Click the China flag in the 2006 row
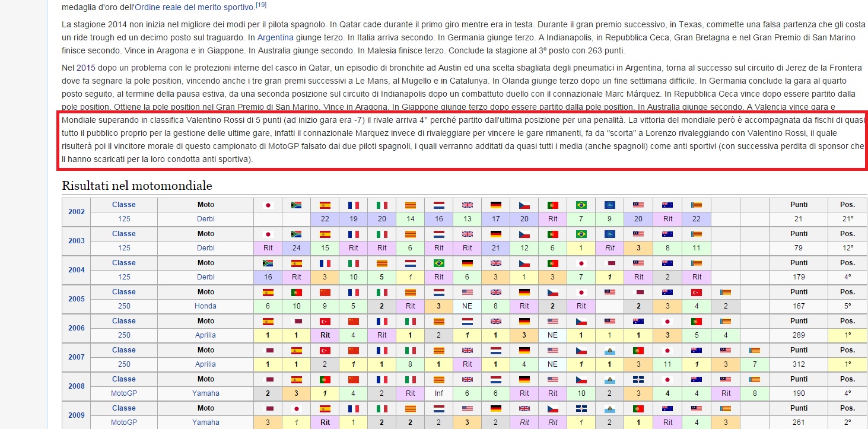 coord(353,321)
